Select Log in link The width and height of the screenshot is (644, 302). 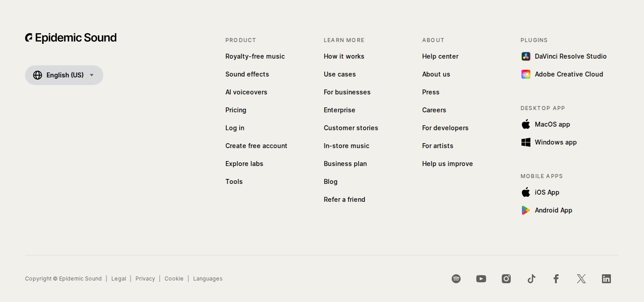(235, 128)
